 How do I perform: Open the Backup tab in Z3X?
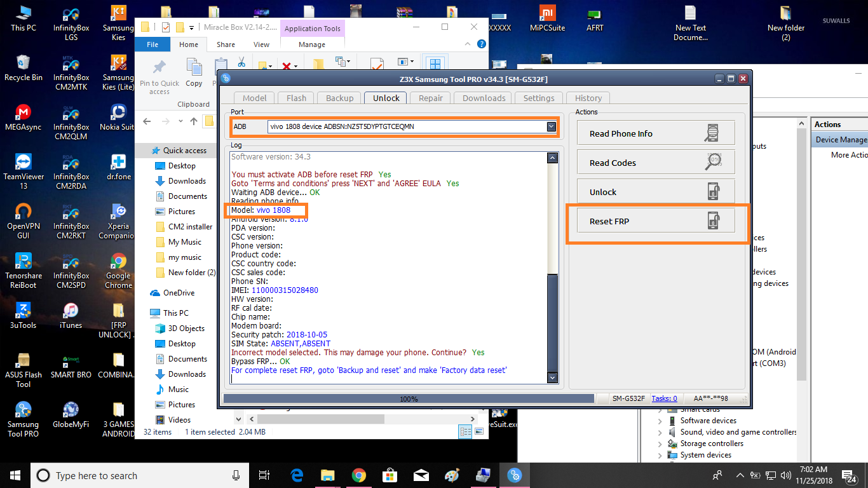pyautogui.click(x=340, y=98)
